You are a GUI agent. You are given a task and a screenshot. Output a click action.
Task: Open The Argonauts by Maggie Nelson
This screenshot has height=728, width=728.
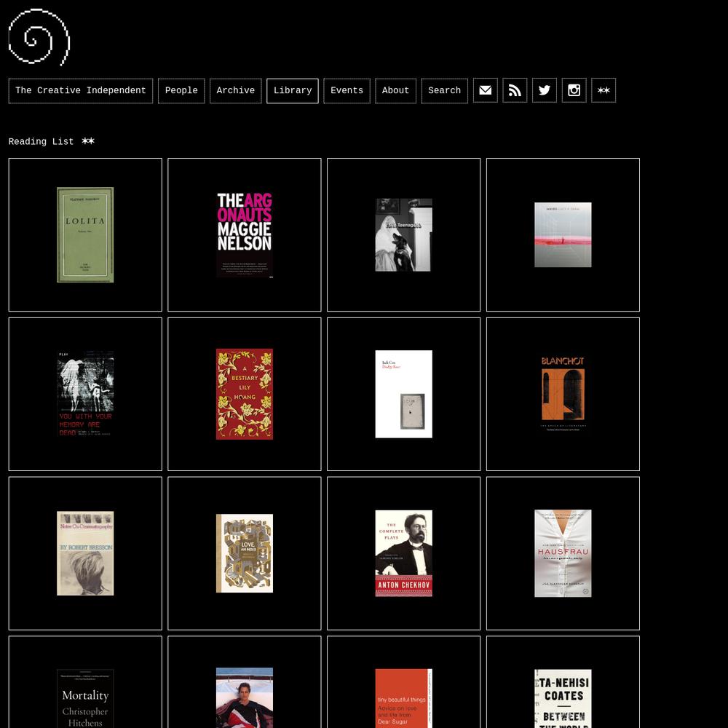[245, 235]
